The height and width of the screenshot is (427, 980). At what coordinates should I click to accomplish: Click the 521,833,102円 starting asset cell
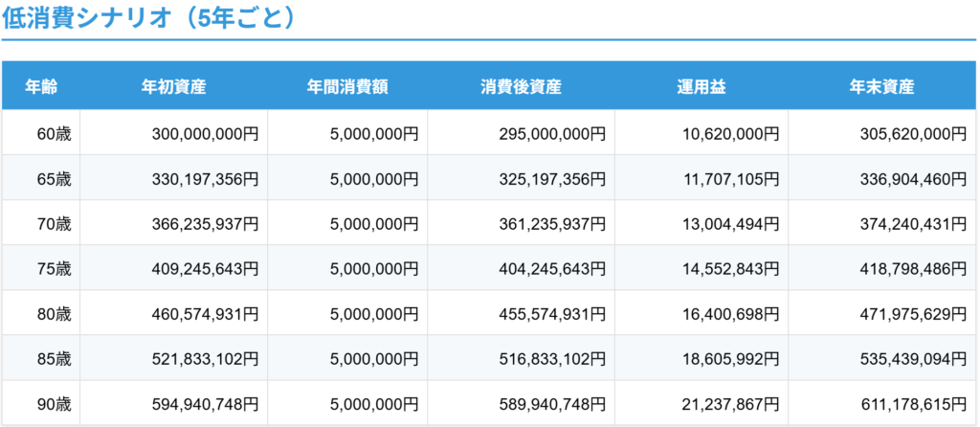[174, 358]
